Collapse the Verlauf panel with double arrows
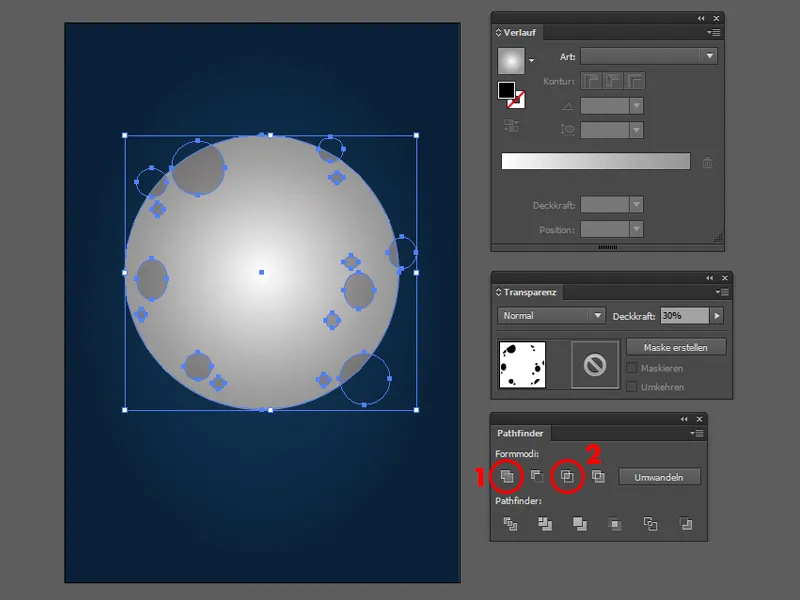This screenshot has height=600, width=800. click(x=701, y=18)
